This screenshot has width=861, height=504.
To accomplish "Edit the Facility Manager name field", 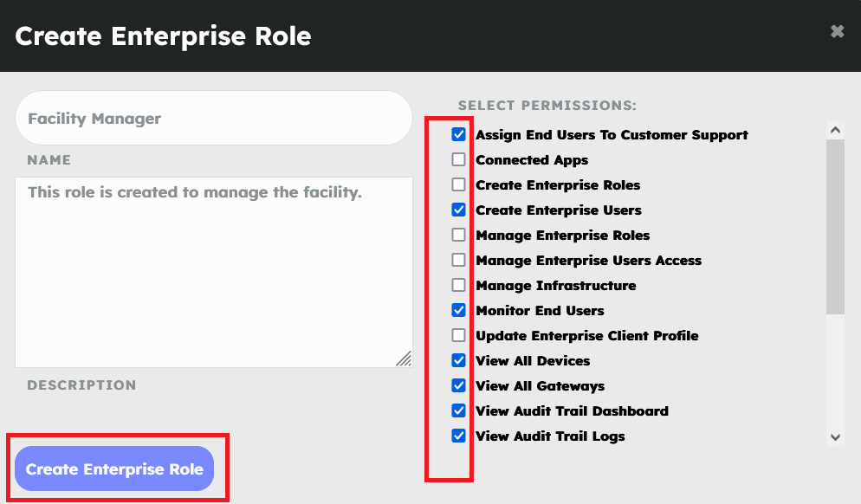I will [x=213, y=119].
